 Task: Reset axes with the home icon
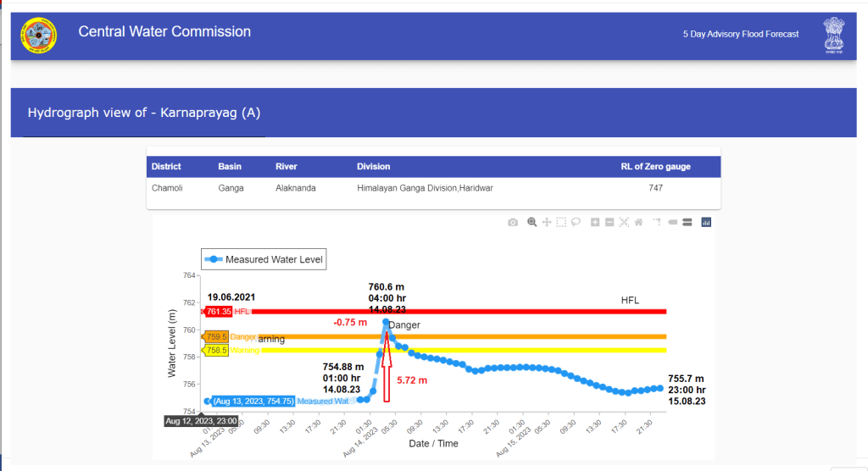[638, 222]
